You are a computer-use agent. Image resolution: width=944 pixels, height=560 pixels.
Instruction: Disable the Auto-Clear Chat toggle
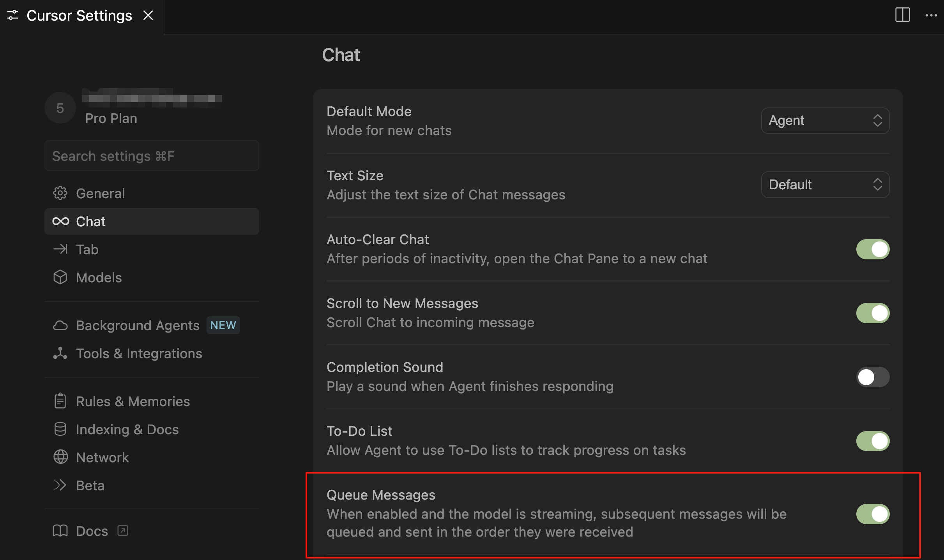pos(872,249)
